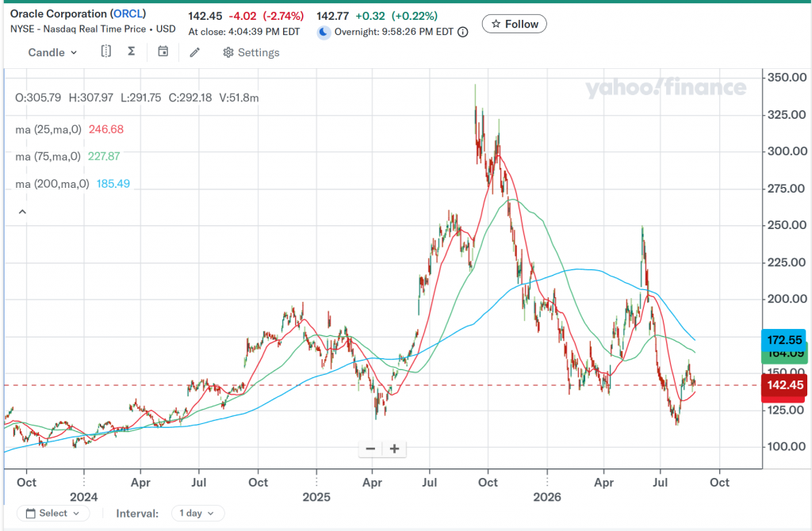Click the 142.45 current price tag
This screenshot has width=812, height=531.
point(784,385)
